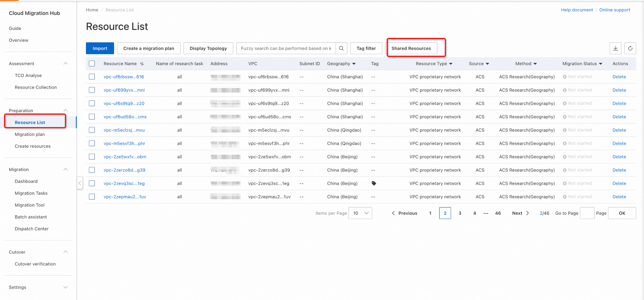This screenshot has width=644, height=300.
Task: Click the refresh list icon
Action: tap(630, 48)
